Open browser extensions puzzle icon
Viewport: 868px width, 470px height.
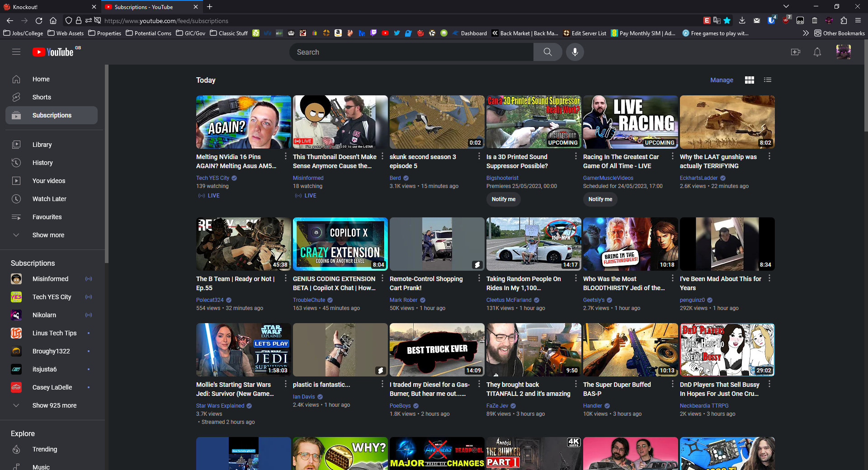[844, 21]
